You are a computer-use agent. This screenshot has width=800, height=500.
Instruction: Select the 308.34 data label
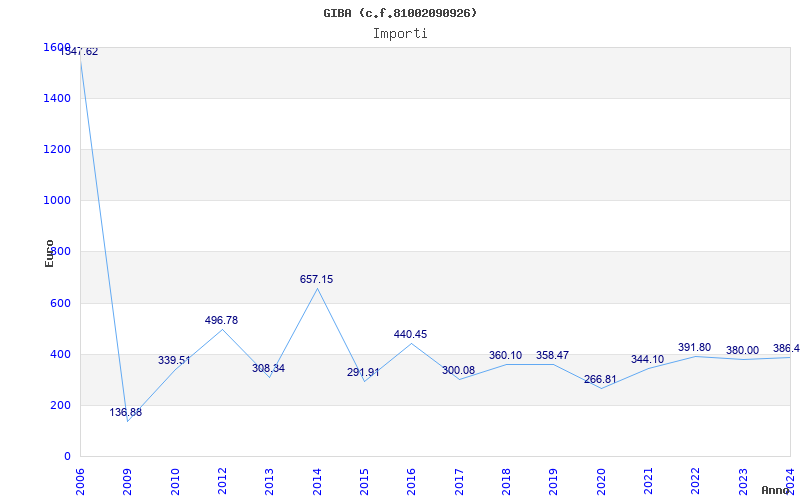[268, 368]
